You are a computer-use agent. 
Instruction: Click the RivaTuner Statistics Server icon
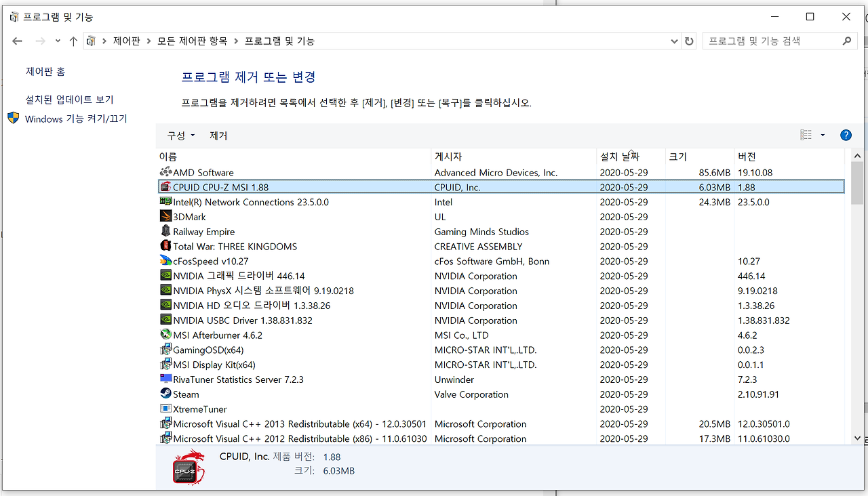[165, 379]
